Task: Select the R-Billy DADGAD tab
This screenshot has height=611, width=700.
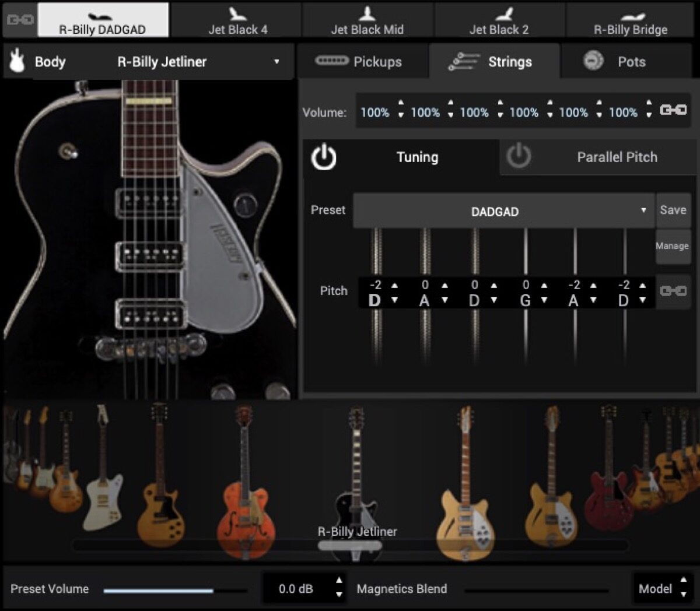Action: tap(103, 19)
